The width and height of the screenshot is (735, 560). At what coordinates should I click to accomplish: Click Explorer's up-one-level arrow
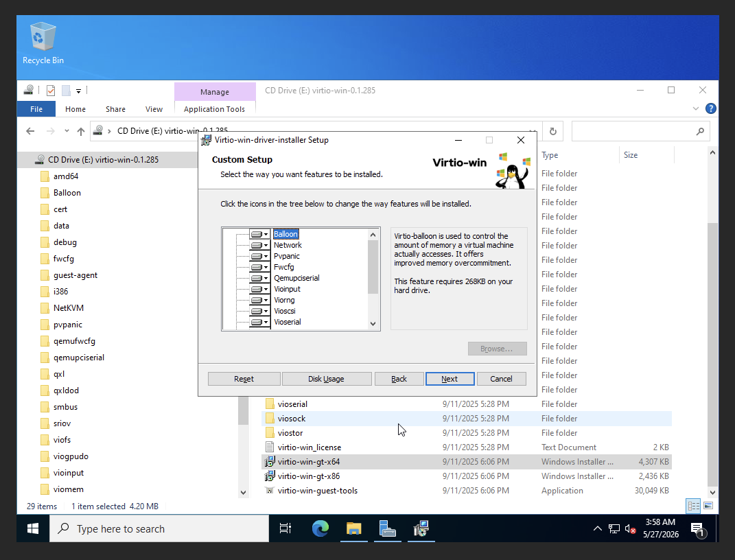(x=80, y=131)
